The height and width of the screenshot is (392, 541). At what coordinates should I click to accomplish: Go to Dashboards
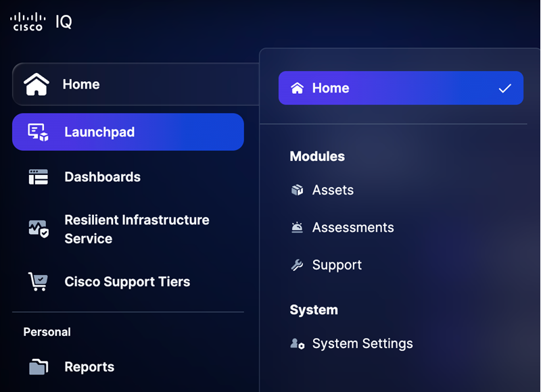tap(103, 177)
